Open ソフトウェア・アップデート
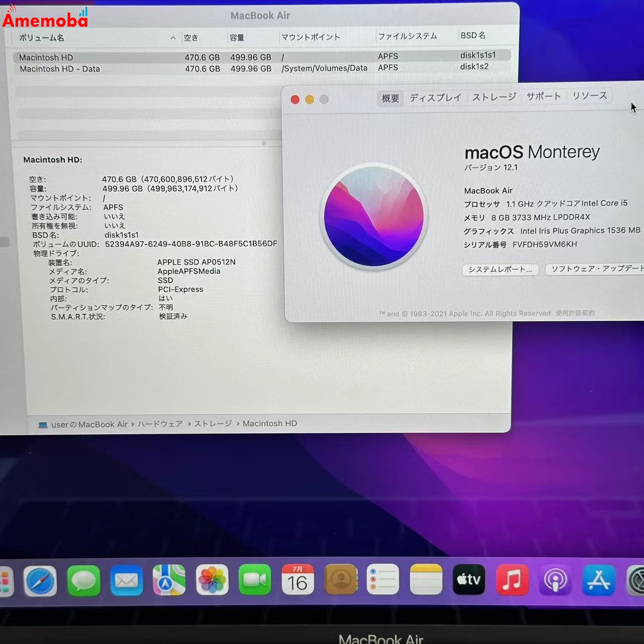644x644 pixels. coord(595,270)
